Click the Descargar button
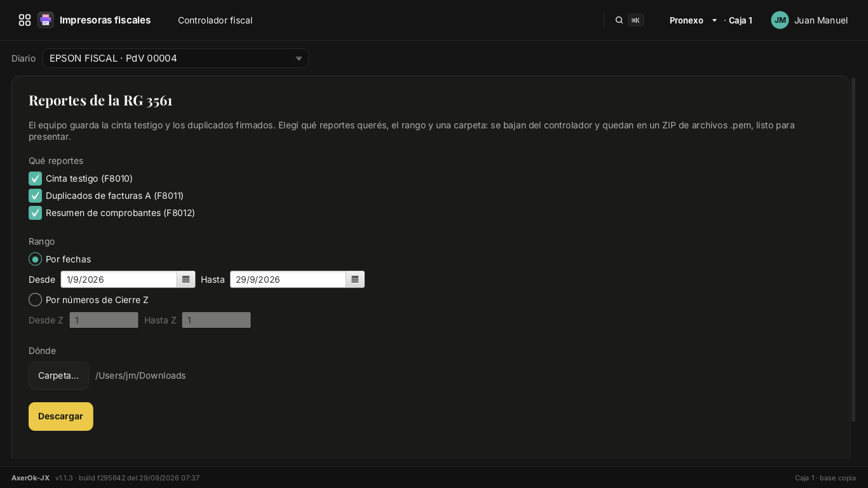The width and height of the screenshot is (868, 488). tap(61, 416)
